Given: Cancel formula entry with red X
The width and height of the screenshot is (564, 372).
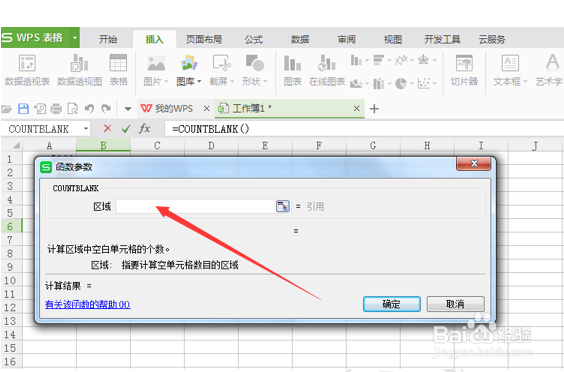Looking at the screenshot, I should (107, 128).
